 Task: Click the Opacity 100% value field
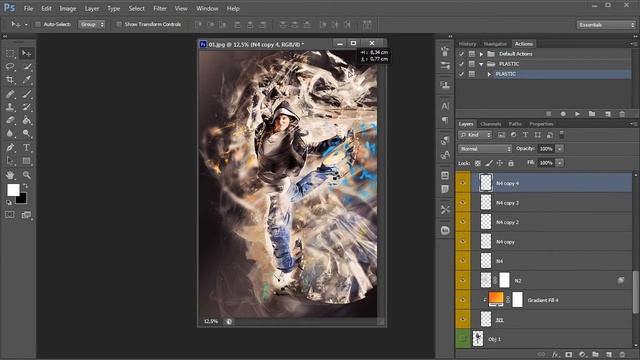[x=546, y=149]
